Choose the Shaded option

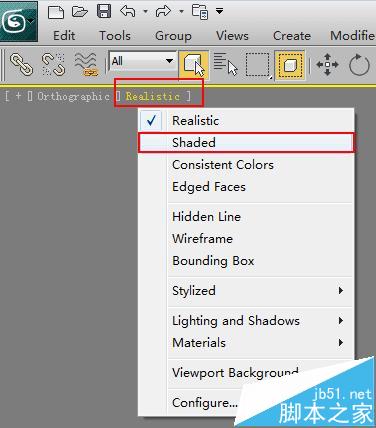[x=246, y=143]
